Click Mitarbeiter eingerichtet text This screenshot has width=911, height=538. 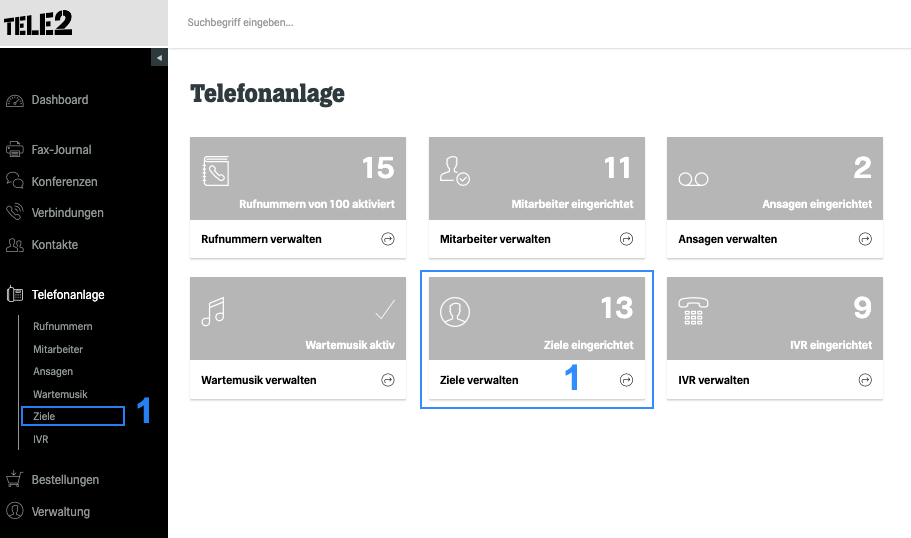[x=572, y=205]
